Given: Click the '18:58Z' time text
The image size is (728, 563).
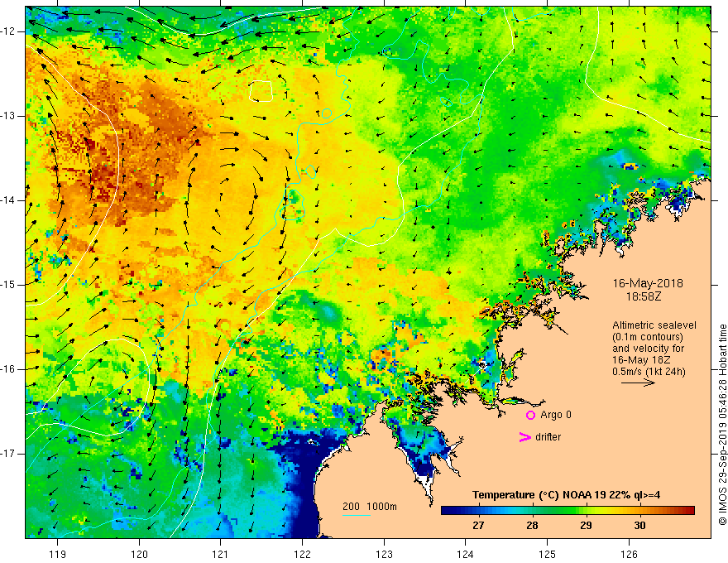Looking at the screenshot, I should pos(644,296).
